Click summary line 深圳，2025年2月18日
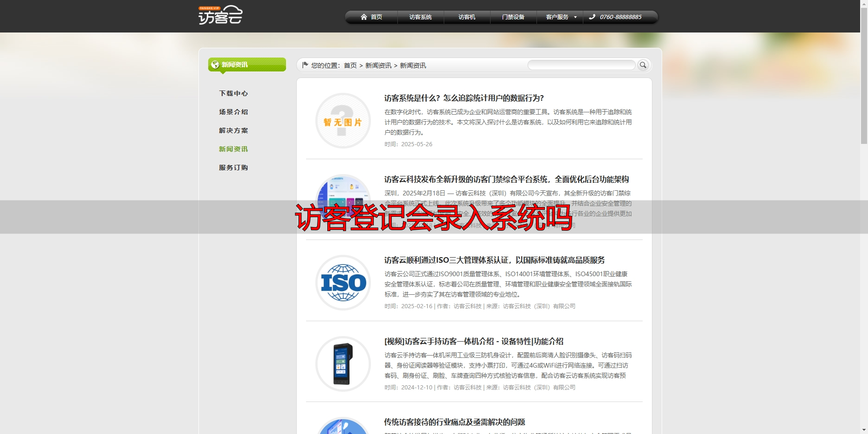Viewport: 868px width, 434px height. tap(508, 193)
